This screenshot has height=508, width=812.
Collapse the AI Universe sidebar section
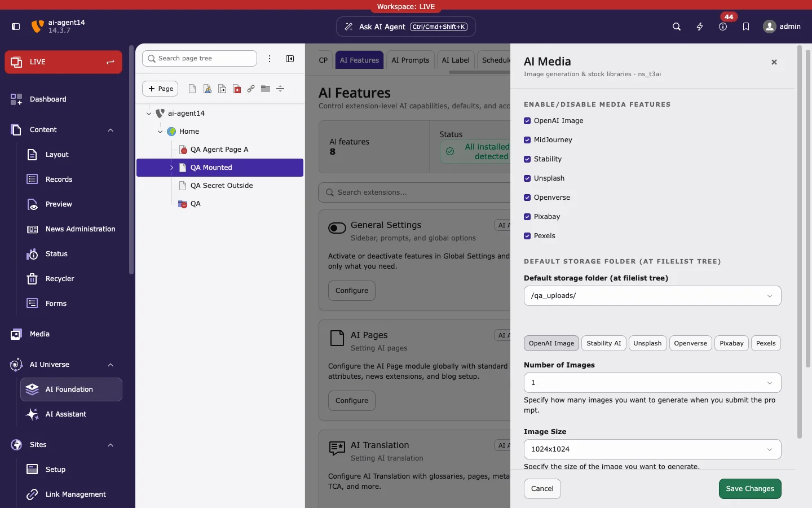click(x=111, y=365)
